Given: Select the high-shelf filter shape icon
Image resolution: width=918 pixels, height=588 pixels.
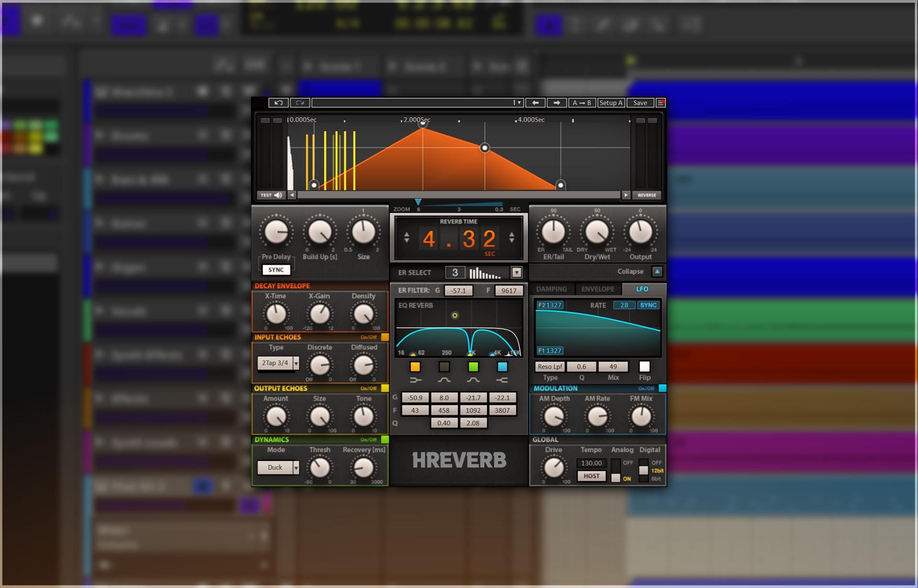Looking at the screenshot, I should point(502,380).
